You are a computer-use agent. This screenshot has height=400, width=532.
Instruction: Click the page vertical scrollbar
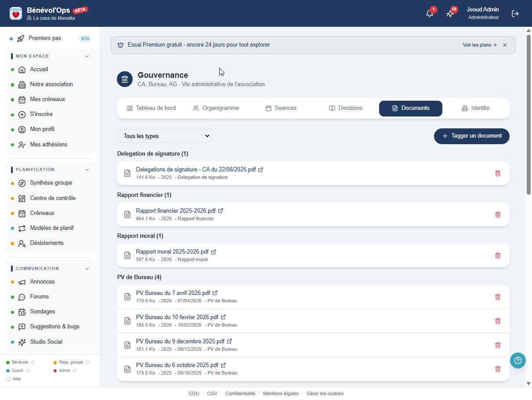coord(528,114)
